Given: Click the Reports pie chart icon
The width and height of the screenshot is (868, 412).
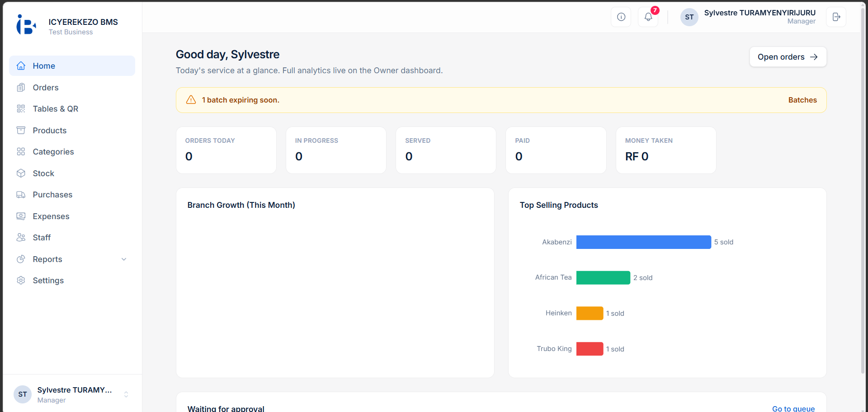Looking at the screenshot, I should (21, 259).
